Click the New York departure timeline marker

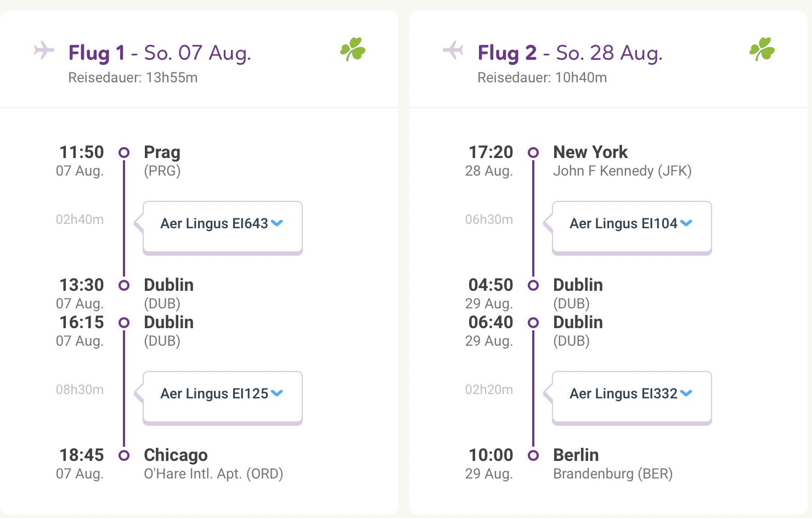pos(533,152)
